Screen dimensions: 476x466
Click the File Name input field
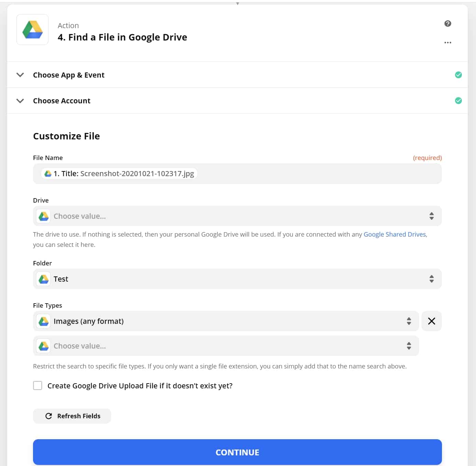[309, 174]
